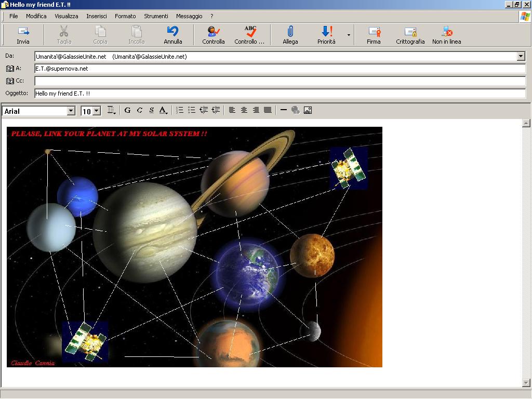The height and width of the screenshot is (399, 532).
Task: Open address book icon next to A:
Action: (10, 69)
